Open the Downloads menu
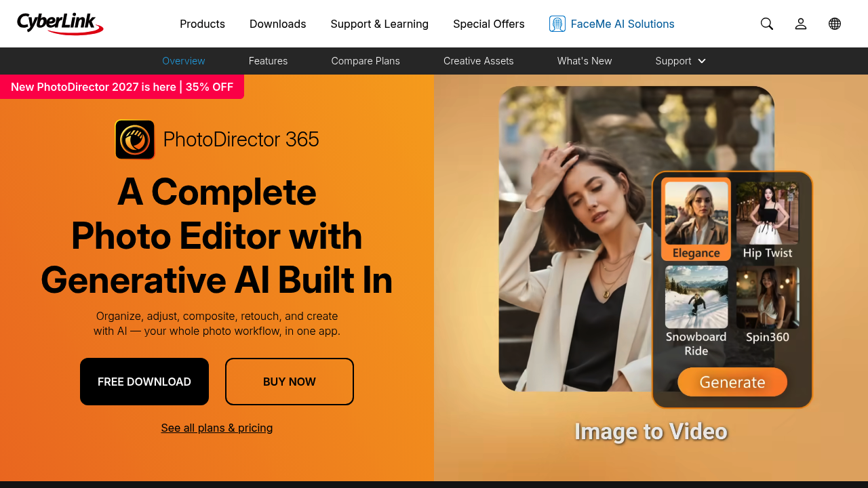 pos(278,24)
